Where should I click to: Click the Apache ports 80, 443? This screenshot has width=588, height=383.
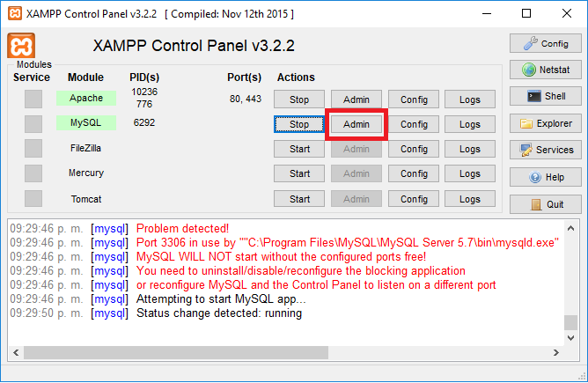click(246, 99)
